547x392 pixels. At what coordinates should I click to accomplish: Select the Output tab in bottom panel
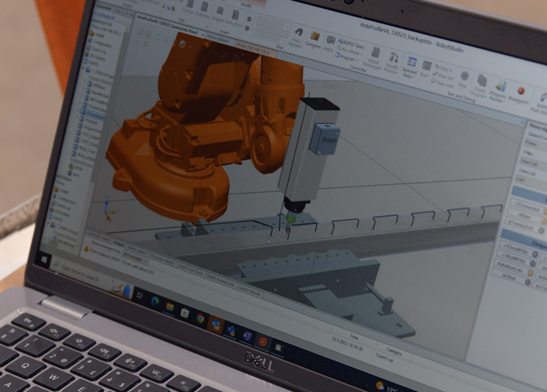click(119, 245)
